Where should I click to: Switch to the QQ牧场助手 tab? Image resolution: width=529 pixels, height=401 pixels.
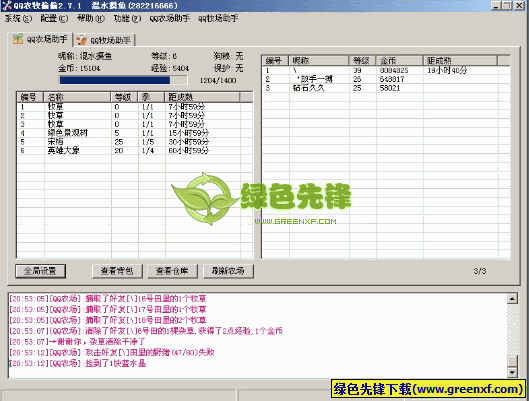[105, 40]
